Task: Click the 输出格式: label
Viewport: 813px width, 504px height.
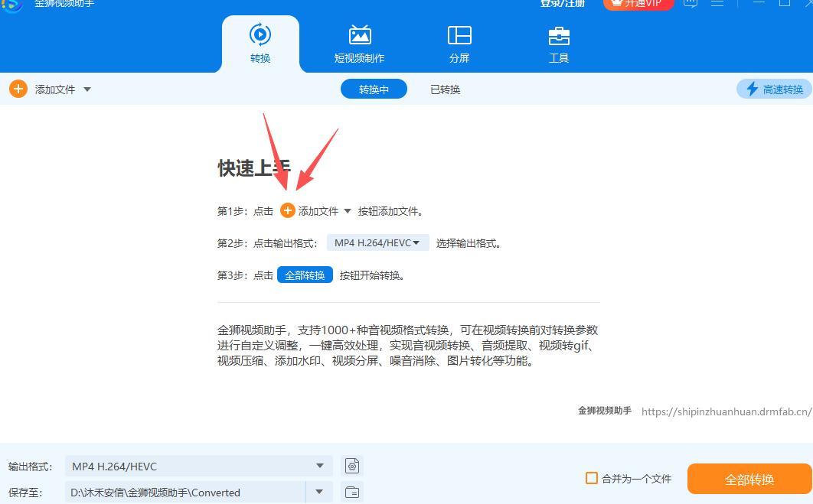Action: coord(30,467)
